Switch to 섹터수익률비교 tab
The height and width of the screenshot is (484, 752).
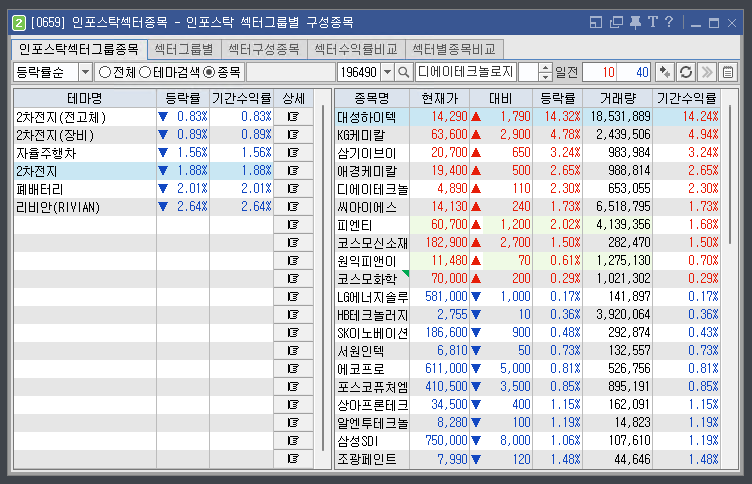coord(356,49)
